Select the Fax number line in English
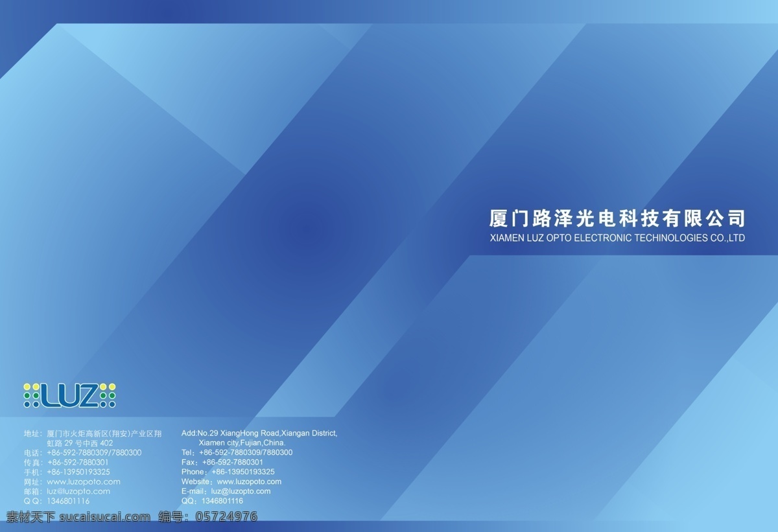778x532 pixels. 222,462
